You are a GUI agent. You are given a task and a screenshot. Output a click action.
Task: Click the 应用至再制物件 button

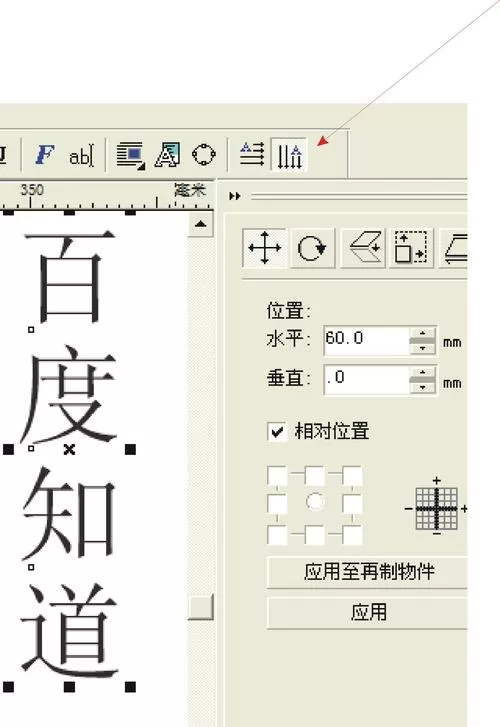[x=367, y=572]
